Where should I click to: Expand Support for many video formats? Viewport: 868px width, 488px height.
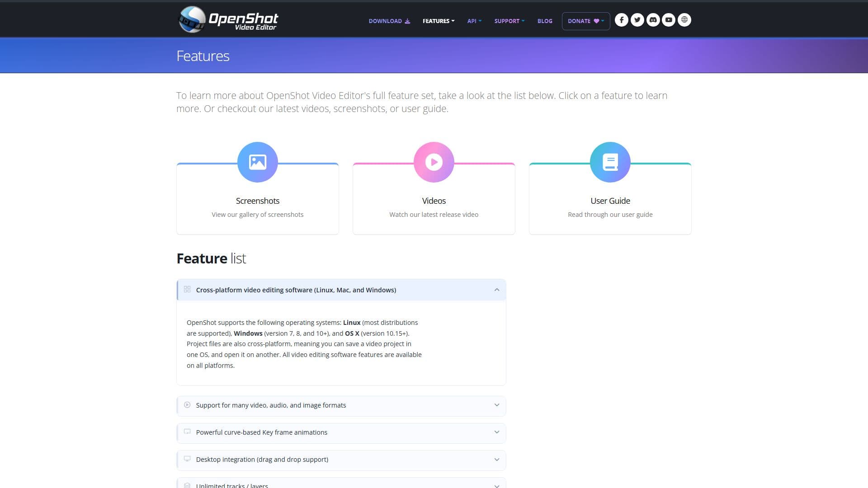[x=341, y=406]
